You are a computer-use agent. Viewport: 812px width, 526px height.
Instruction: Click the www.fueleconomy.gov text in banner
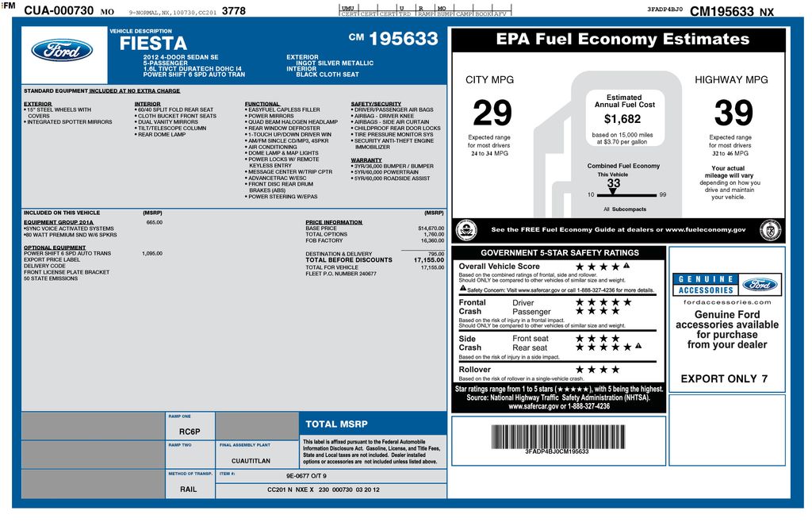tap(706, 230)
